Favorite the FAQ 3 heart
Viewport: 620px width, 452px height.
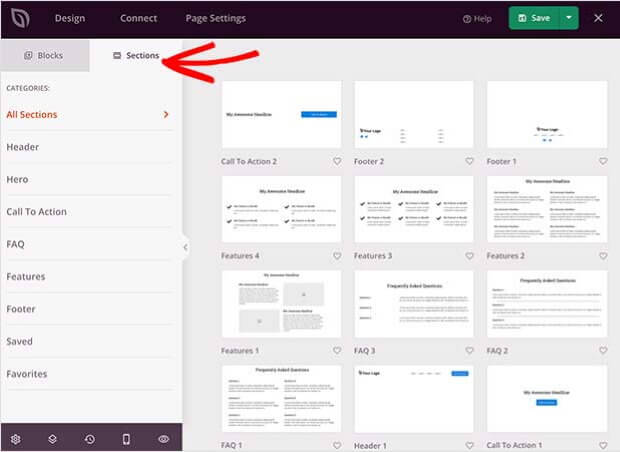tap(469, 351)
